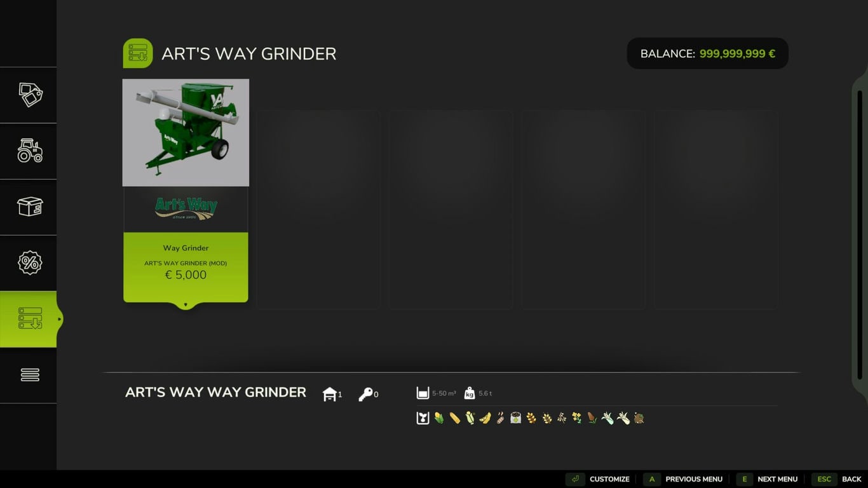Click the seed bag icon
This screenshot has height=488, width=868.
(515, 418)
